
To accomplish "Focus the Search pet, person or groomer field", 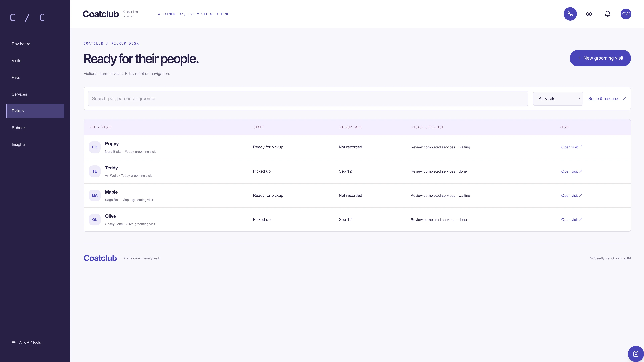I will (308, 98).
